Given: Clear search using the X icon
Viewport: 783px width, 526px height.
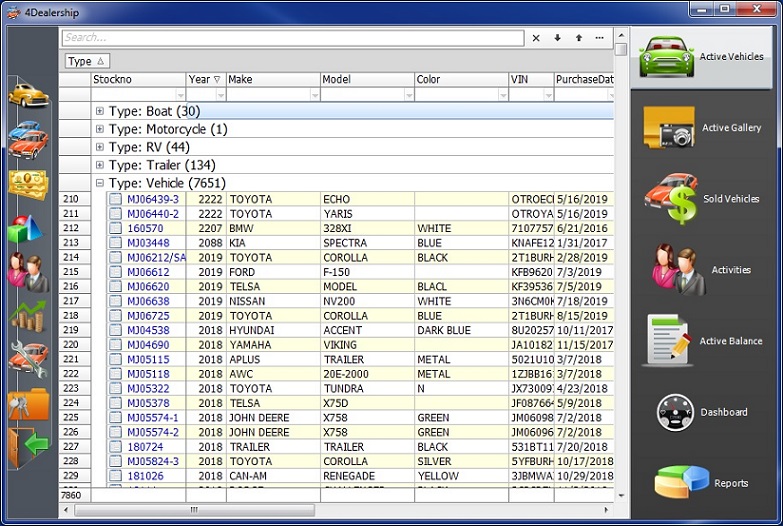Looking at the screenshot, I should pos(536,38).
